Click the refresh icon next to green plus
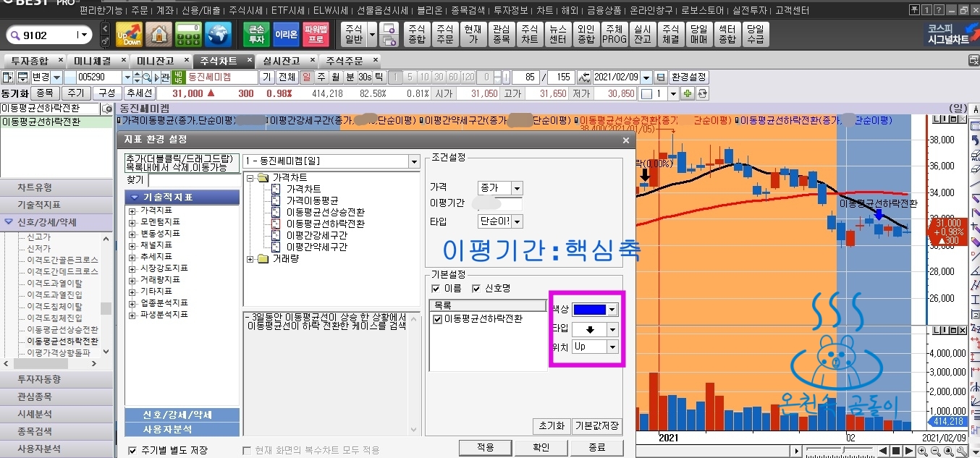The image size is (980, 458). [701, 93]
